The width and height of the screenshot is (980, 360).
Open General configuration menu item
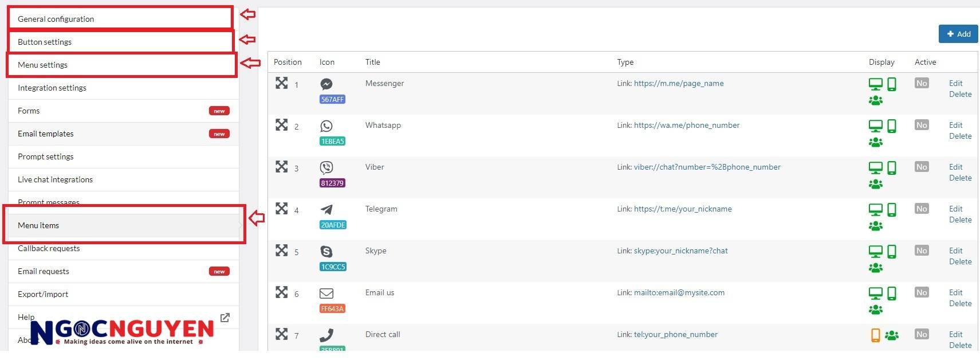click(x=56, y=19)
